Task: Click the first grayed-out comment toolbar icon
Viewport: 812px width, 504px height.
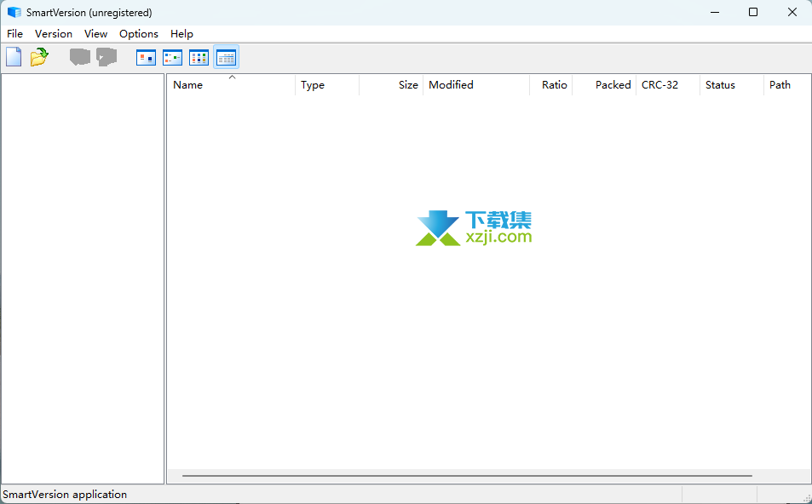Action: (80, 57)
